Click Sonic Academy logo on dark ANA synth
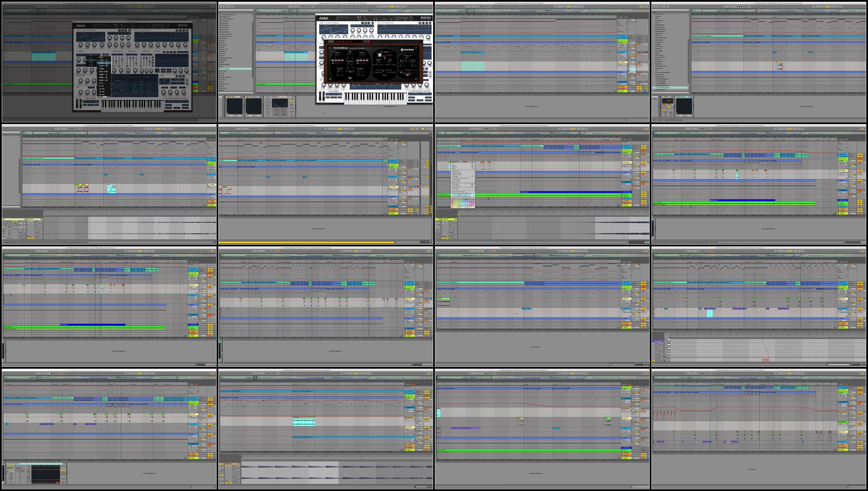The image size is (868, 491). (x=183, y=25)
